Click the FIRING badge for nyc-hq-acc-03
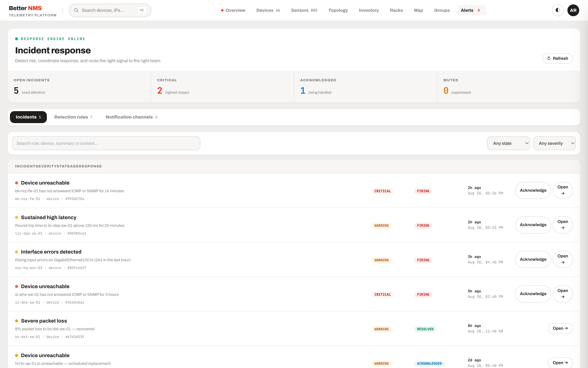The height and width of the screenshot is (368, 588). 423,260
